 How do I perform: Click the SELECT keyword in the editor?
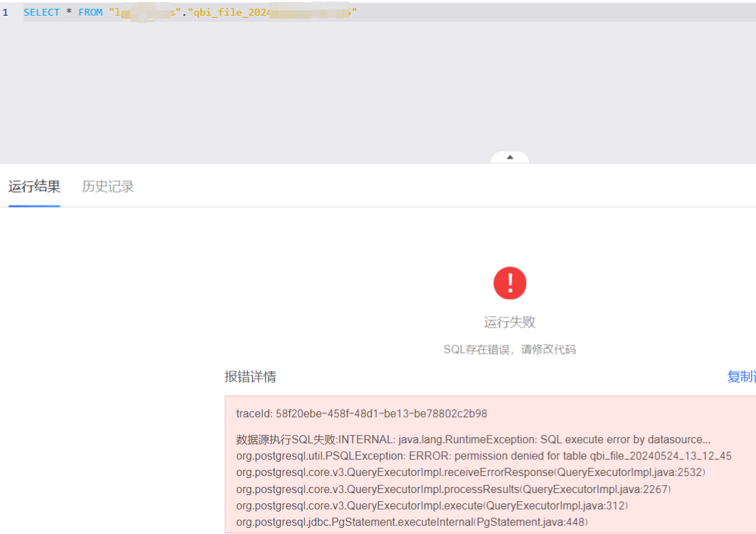click(42, 12)
